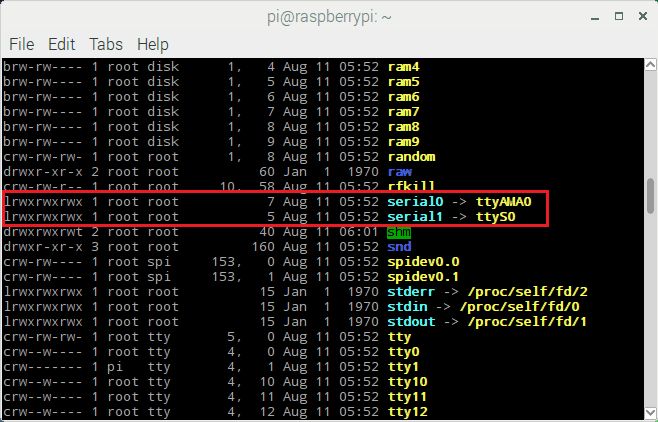658x422 pixels.
Task: Click the scrollbar down arrow
Action: [x=650, y=412]
